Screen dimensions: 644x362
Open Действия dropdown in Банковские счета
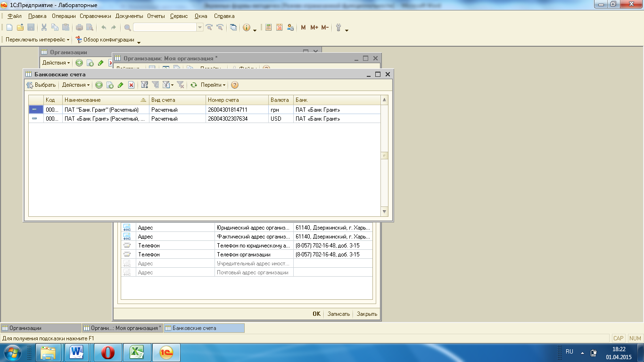[76, 85]
